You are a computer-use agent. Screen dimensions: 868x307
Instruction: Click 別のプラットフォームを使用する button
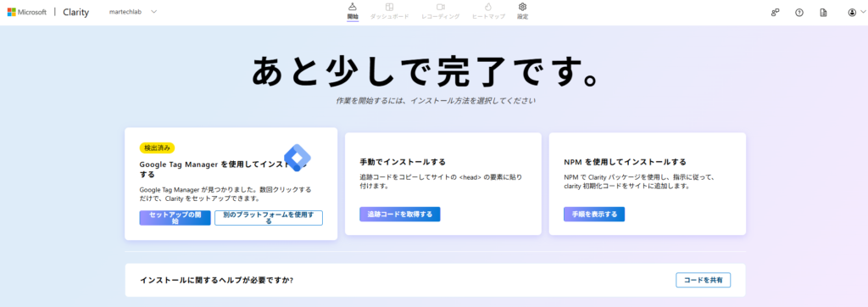269,218
